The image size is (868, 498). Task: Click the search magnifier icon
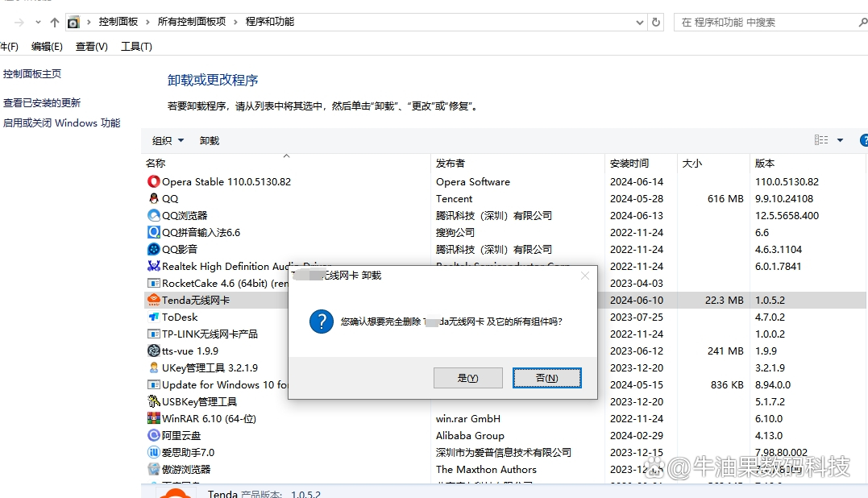(x=862, y=22)
